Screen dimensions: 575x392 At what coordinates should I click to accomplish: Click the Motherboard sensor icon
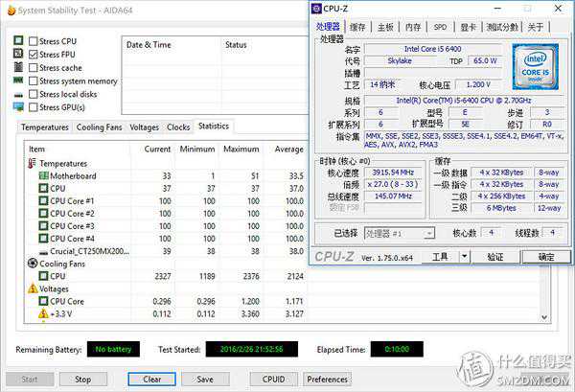(x=43, y=175)
